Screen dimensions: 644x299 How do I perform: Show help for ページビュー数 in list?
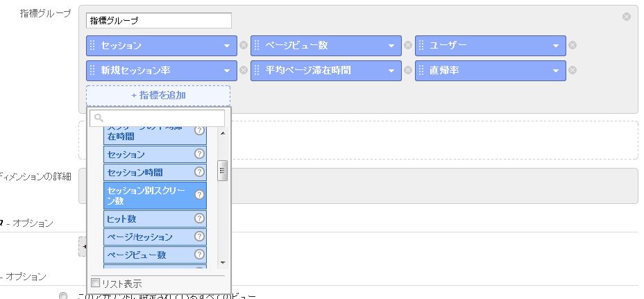(x=199, y=254)
